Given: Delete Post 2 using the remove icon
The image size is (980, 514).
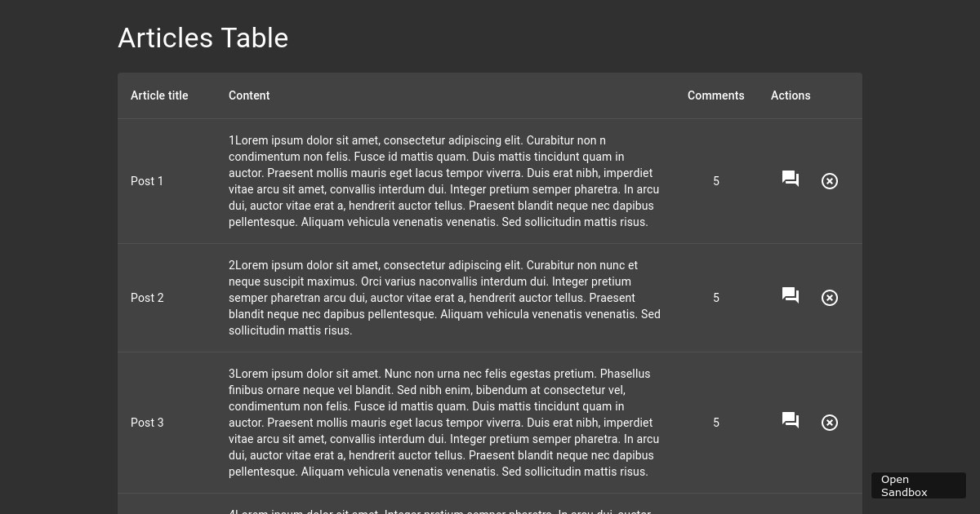Looking at the screenshot, I should (x=830, y=298).
